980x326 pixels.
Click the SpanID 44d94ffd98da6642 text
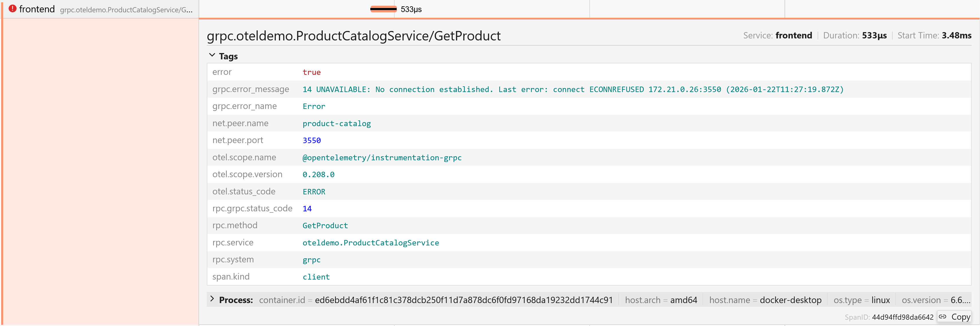pos(902,317)
